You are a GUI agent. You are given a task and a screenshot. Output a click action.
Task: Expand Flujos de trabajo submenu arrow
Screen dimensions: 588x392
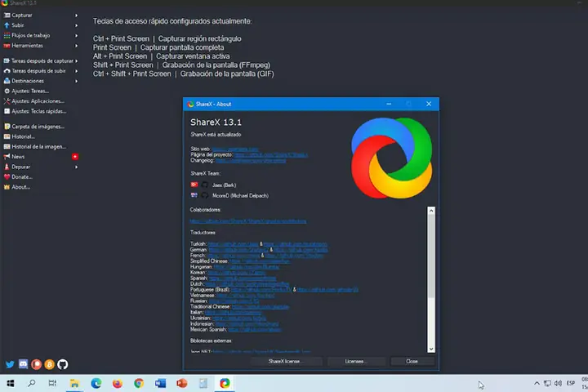pos(77,36)
